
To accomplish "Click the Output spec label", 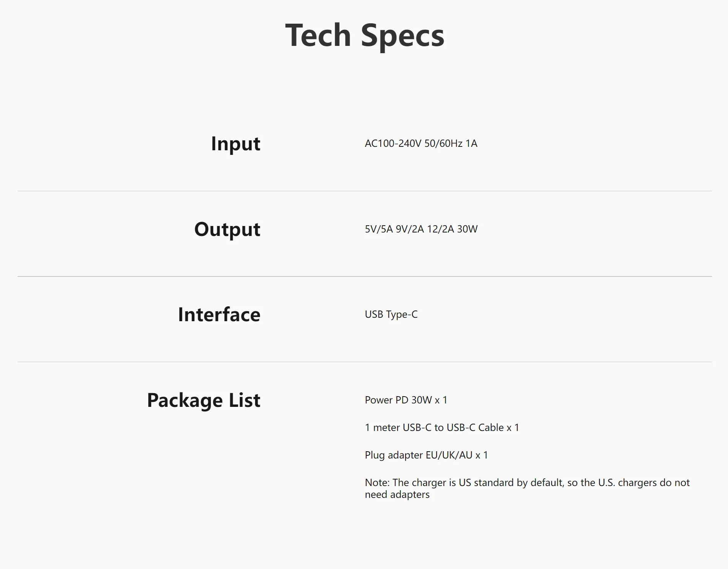I will tap(227, 229).
